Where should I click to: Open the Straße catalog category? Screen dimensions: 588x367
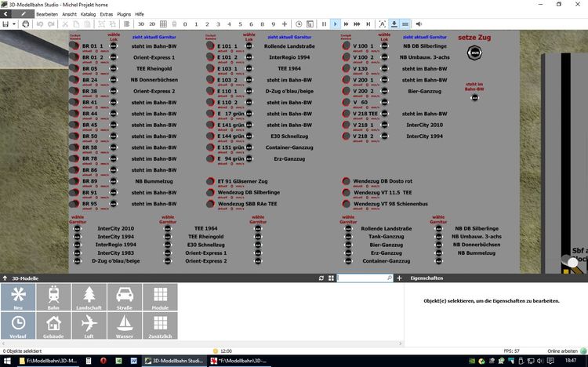[x=125, y=297]
